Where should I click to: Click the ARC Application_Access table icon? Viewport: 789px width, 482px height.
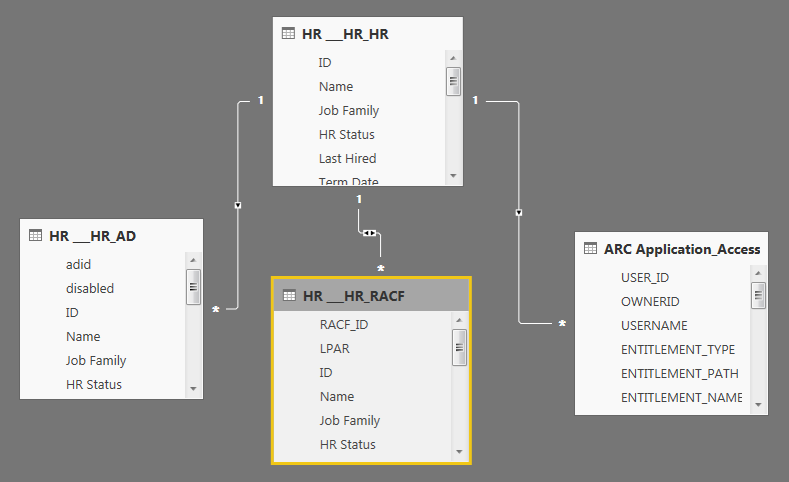(x=590, y=249)
